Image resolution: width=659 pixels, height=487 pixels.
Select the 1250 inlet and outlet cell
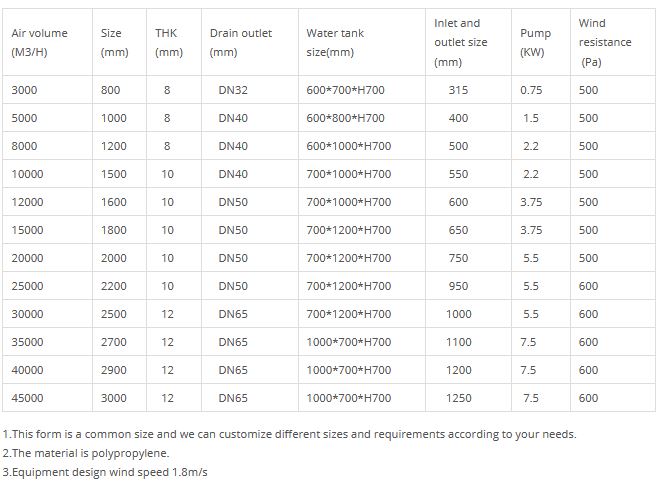(458, 398)
